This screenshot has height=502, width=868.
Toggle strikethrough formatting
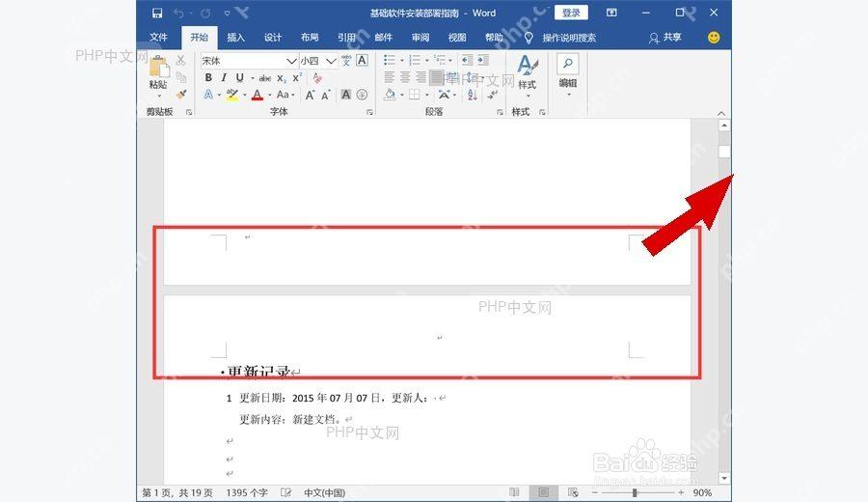[265, 78]
